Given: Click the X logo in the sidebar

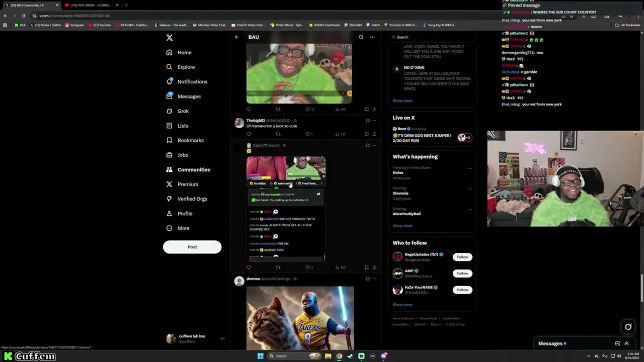Looking at the screenshot, I should (170, 38).
